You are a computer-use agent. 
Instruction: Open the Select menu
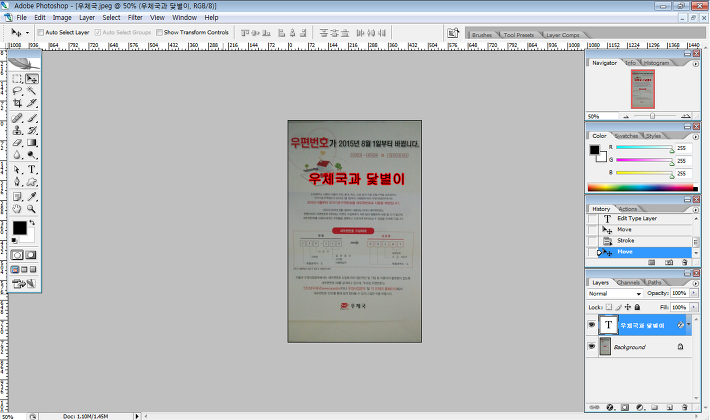(111, 18)
